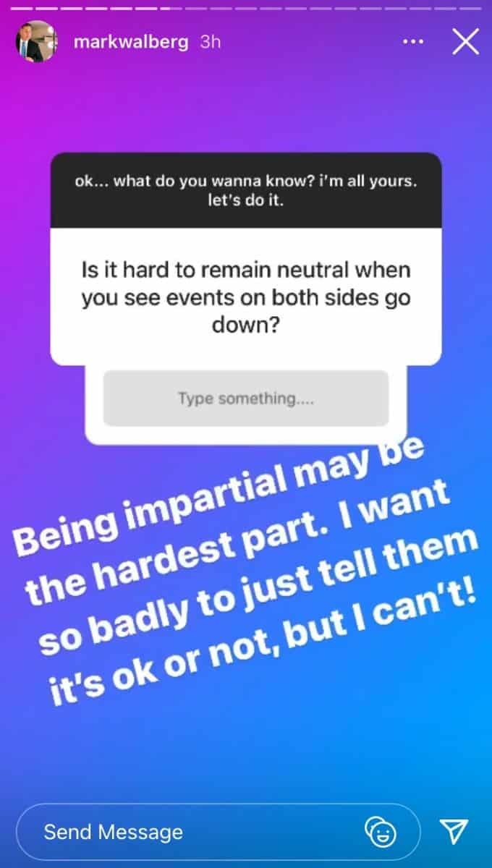Select the currently filling story progress segment
Screen dimensions: 492x868
pyautogui.click(x=171, y=9)
